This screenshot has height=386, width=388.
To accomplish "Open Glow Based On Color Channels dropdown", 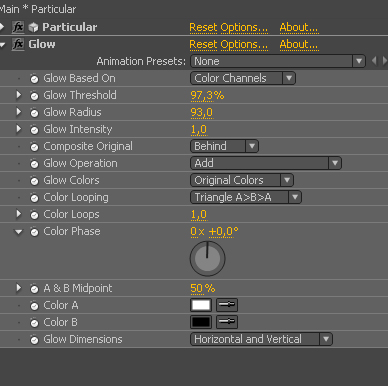I will [x=243, y=78].
